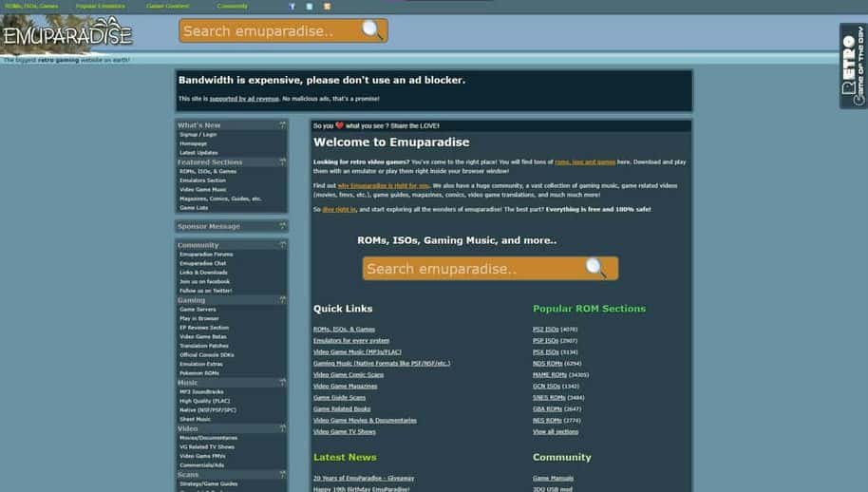Viewport: 868px width, 492px height.
Task: Open PSP ISOs in Popular ROM Sections
Action: [545, 341]
